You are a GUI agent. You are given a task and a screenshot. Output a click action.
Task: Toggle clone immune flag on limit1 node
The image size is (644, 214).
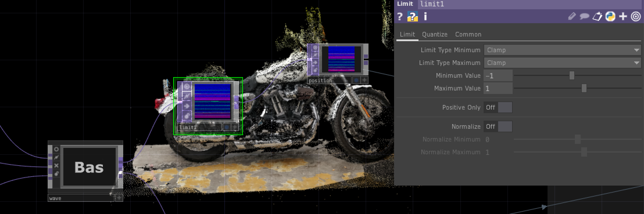(x=187, y=96)
